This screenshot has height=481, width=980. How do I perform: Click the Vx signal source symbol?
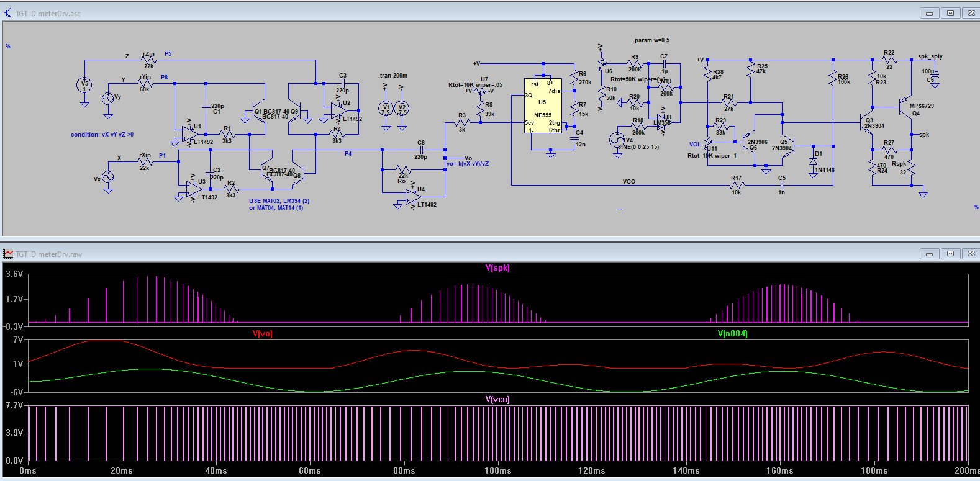coord(107,178)
